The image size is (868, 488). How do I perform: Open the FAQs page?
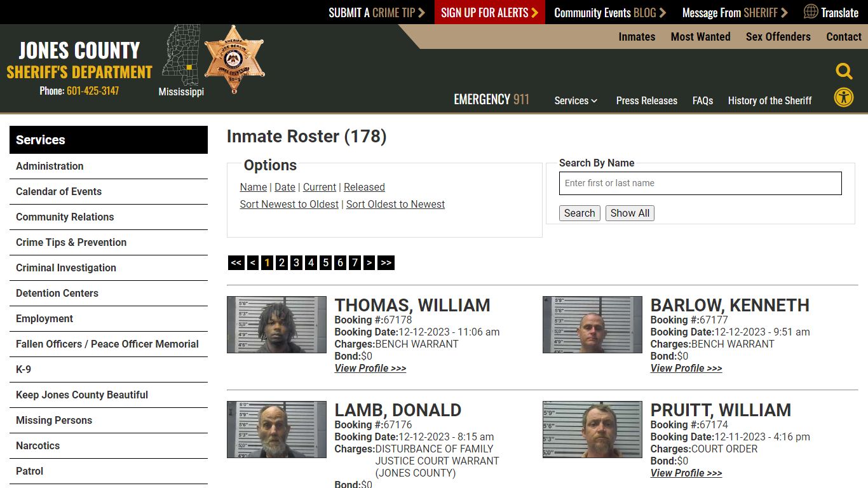pyautogui.click(x=703, y=100)
